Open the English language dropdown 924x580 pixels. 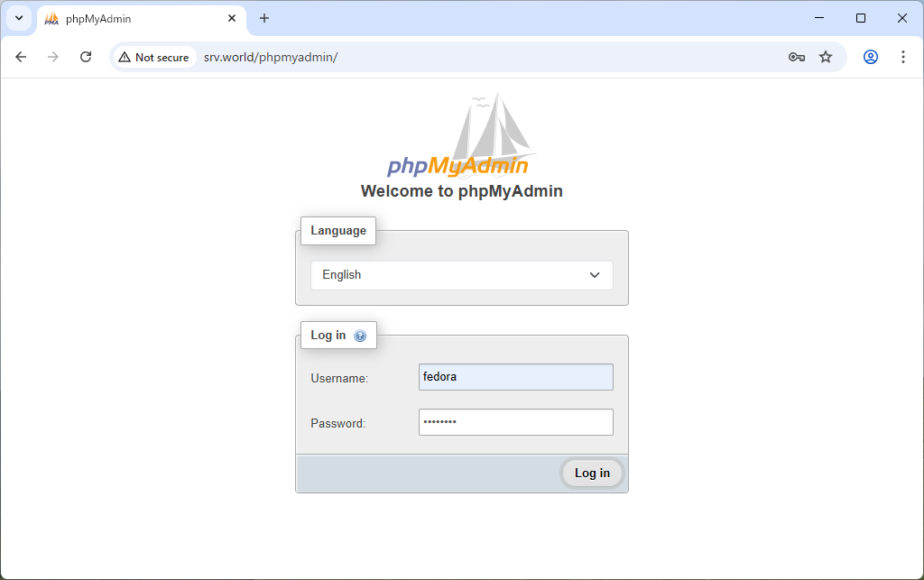click(x=461, y=275)
